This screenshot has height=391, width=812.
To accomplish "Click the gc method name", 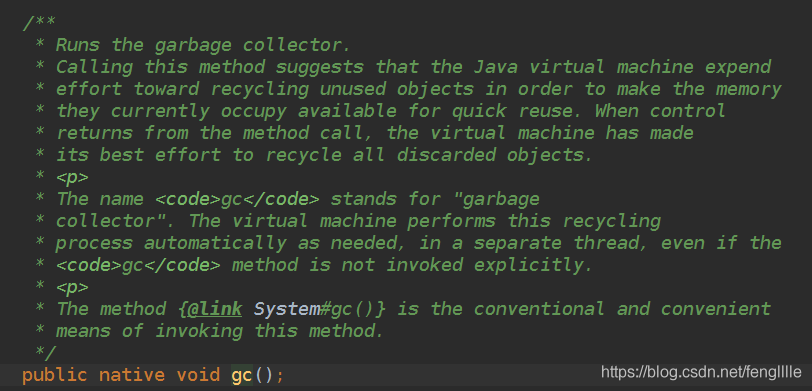I will click(242, 375).
